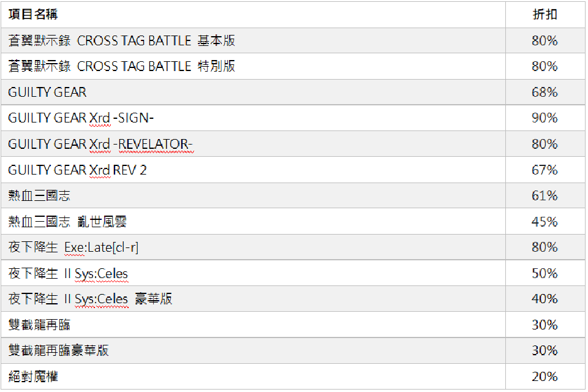Click the 項目名稱 column header
Screen dimensions: 588x392
point(34,15)
